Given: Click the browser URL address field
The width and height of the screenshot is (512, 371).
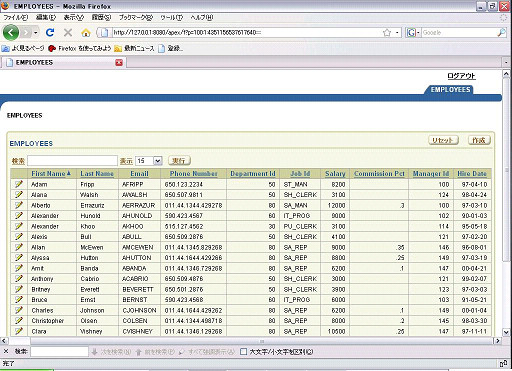Looking at the screenshot, I should [x=247, y=32].
